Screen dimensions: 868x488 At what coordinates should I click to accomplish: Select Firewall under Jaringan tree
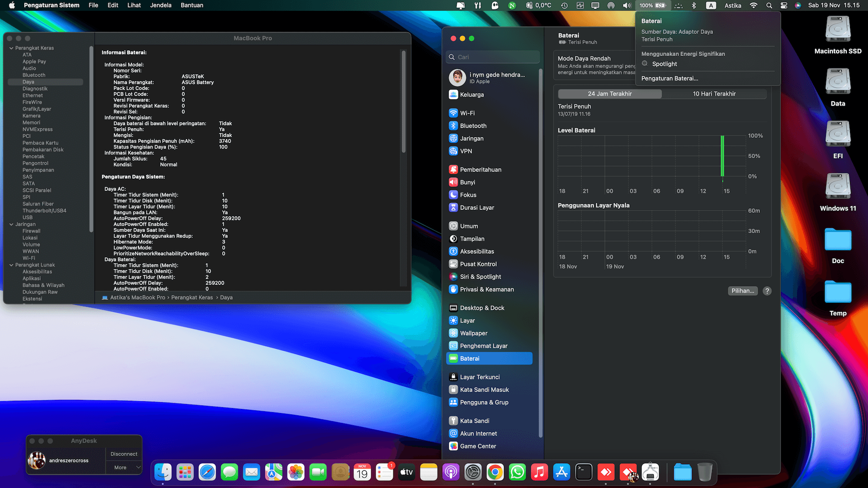[31, 231]
